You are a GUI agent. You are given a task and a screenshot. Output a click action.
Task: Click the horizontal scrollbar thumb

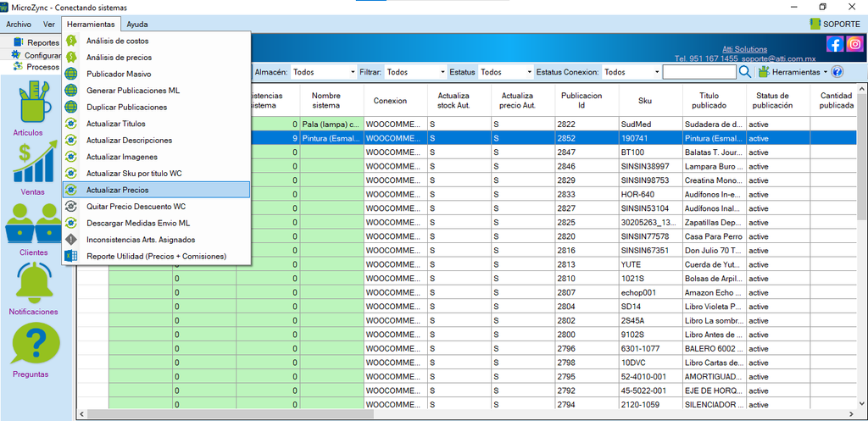click(x=230, y=414)
